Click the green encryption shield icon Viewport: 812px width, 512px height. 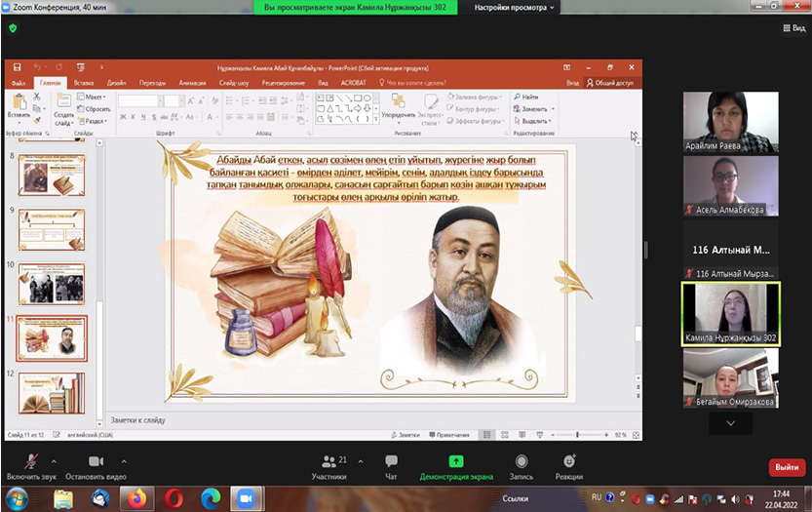13,28
